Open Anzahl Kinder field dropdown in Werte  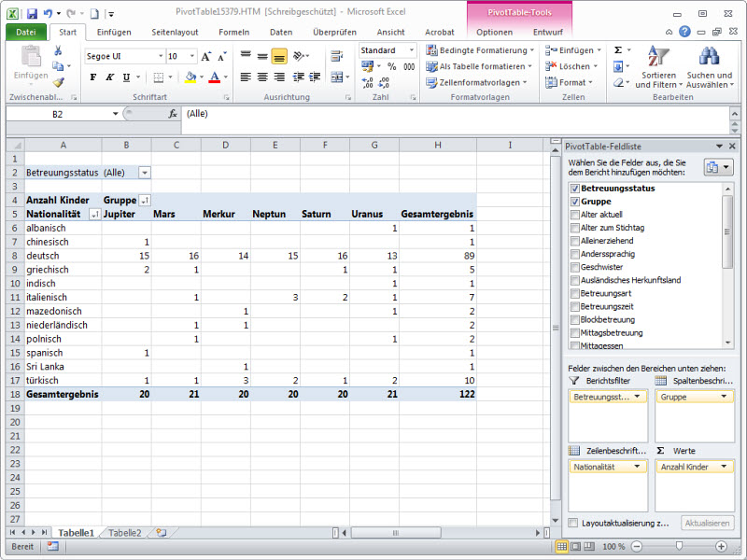point(724,467)
